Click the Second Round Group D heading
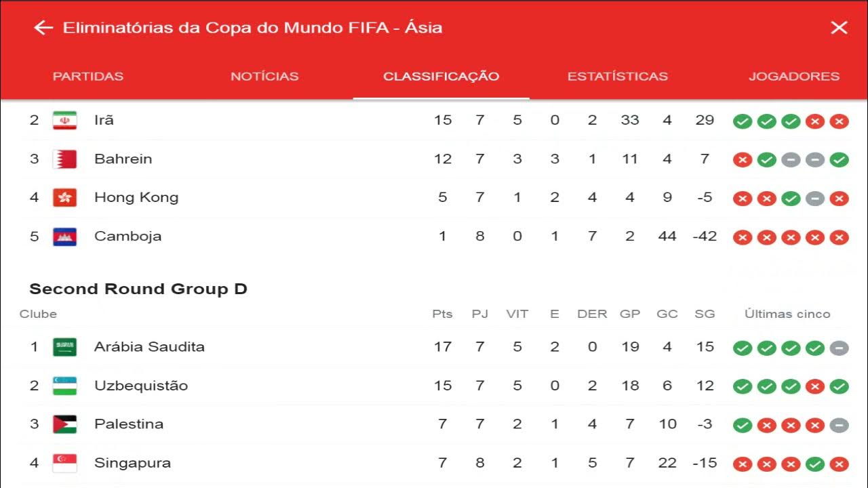Screen dimensions: 868x488 pyautogui.click(x=138, y=289)
